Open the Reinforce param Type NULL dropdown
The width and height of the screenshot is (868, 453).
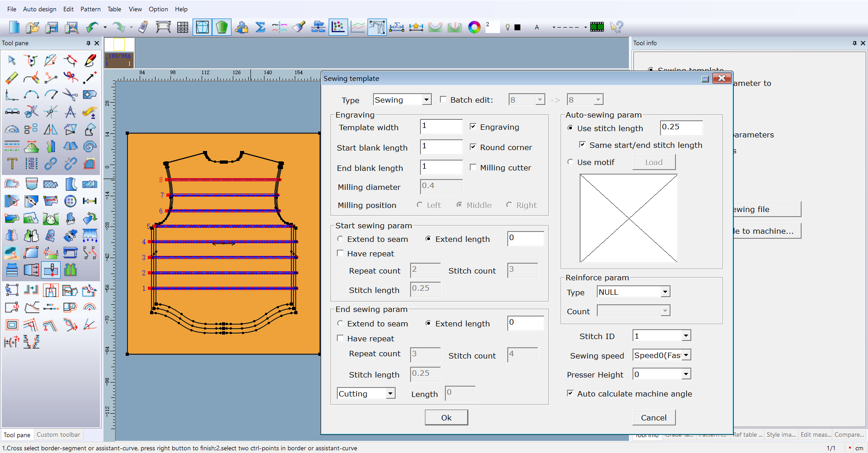pyautogui.click(x=665, y=292)
